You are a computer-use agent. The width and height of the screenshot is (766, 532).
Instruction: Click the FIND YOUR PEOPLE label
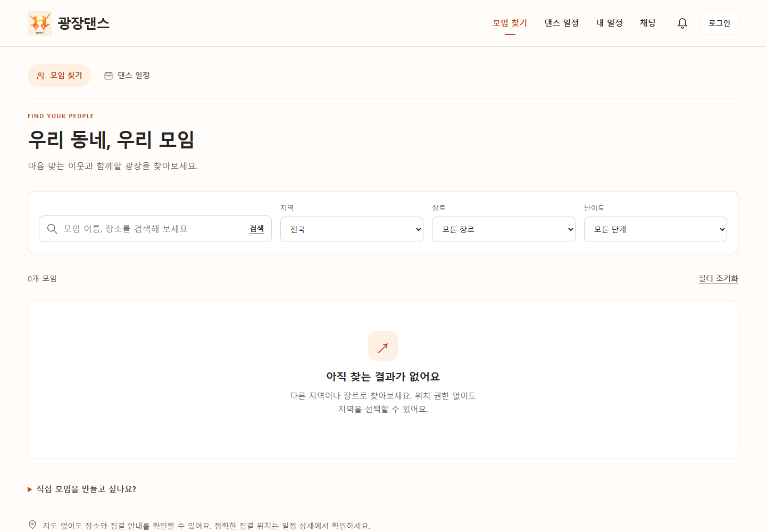coord(61,116)
